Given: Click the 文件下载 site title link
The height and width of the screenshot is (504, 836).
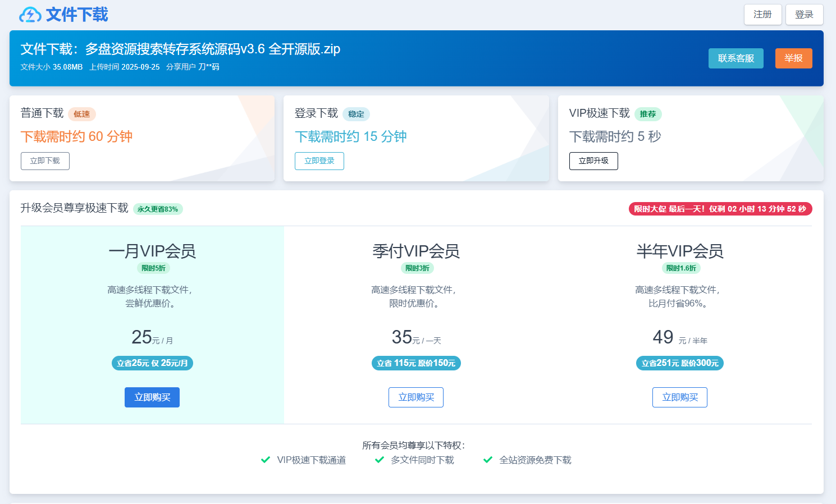Looking at the screenshot, I should [x=77, y=15].
